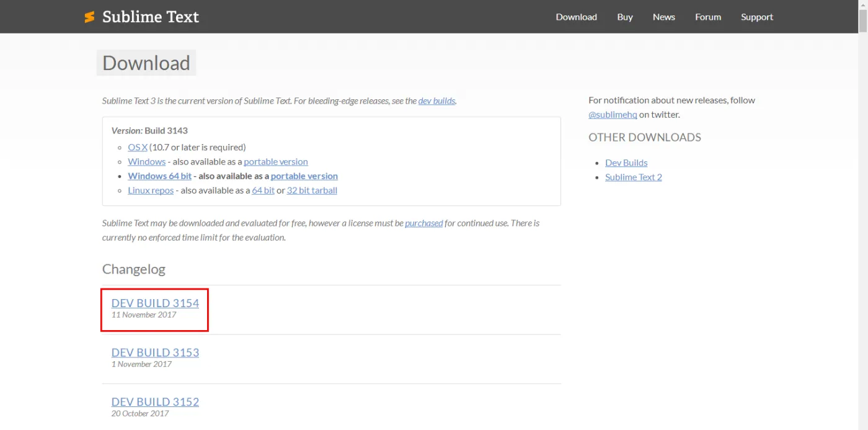
Task: Get the portable version for Windows 64 bit
Action: click(x=304, y=176)
